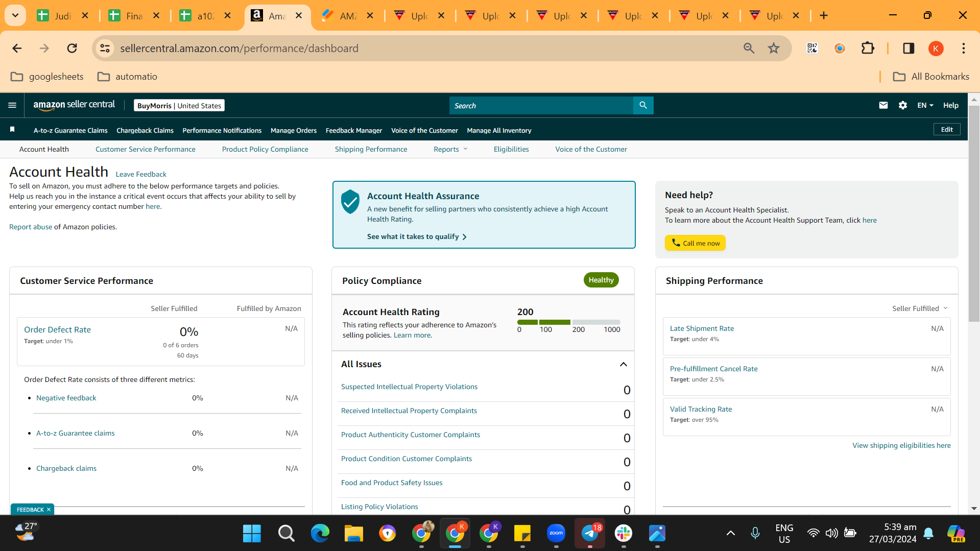Image resolution: width=980 pixels, height=551 pixels.
Task: Open Suspected Intellectual Property Violations link
Action: (x=410, y=387)
